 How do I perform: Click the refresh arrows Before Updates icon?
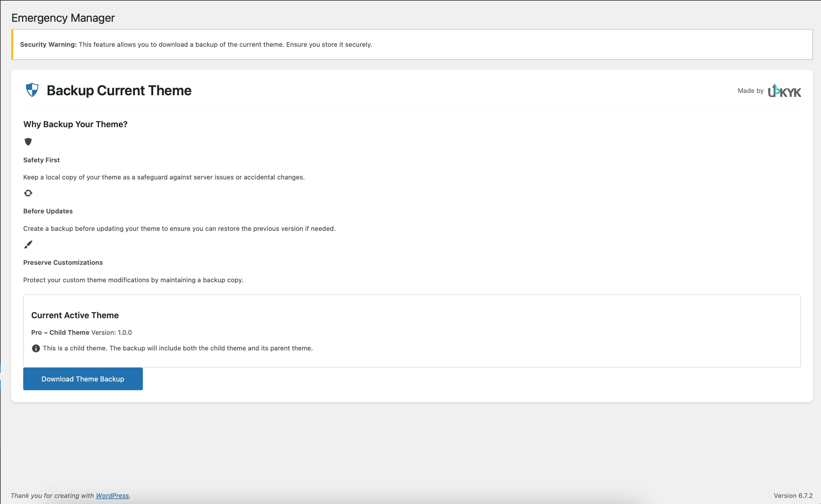pyautogui.click(x=28, y=193)
